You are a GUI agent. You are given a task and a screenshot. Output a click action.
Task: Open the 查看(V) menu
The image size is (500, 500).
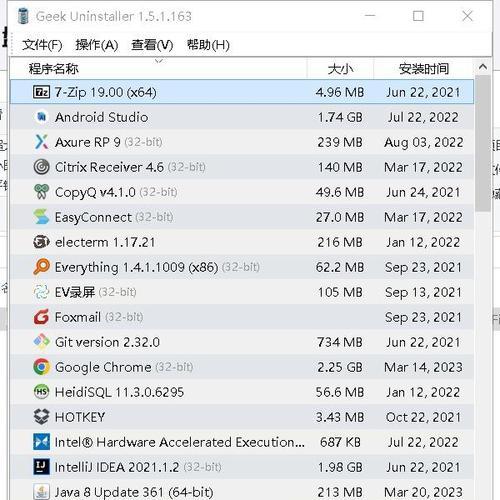pyautogui.click(x=152, y=45)
